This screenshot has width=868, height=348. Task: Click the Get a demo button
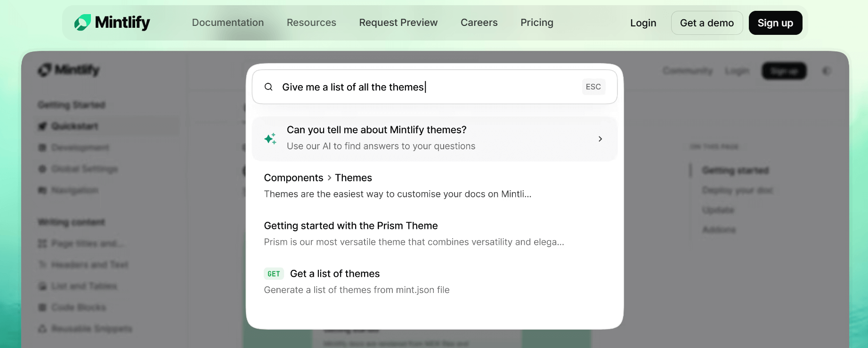tap(707, 23)
